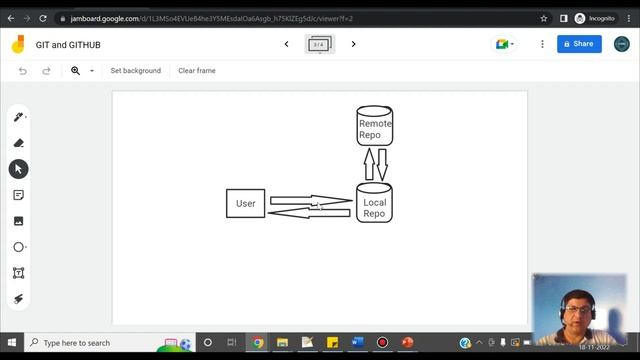The width and height of the screenshot is (640, 360).
Task: Open the More actions three-dot menu
Action: pyautogui.click(x=542, y=44)
